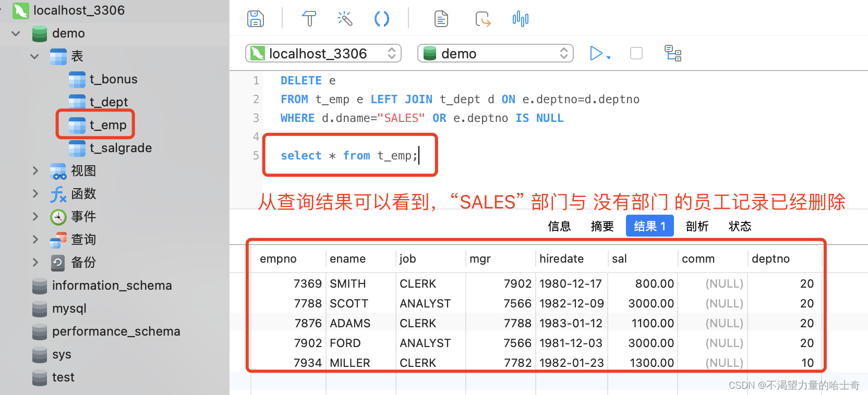Click the export result icon
This screenshot has width=868, height=395.
tap(483, 19)
